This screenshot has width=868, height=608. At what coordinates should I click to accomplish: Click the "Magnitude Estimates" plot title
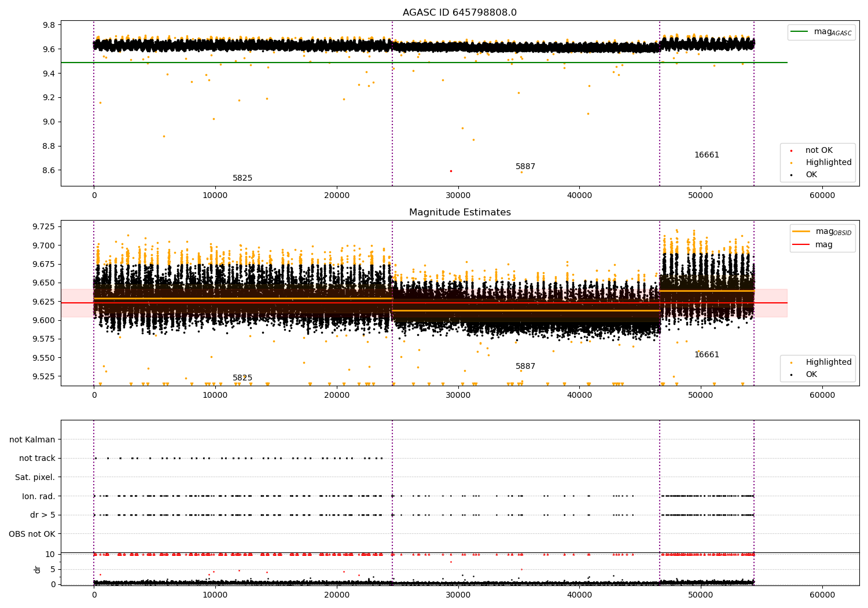coord(459,213)
